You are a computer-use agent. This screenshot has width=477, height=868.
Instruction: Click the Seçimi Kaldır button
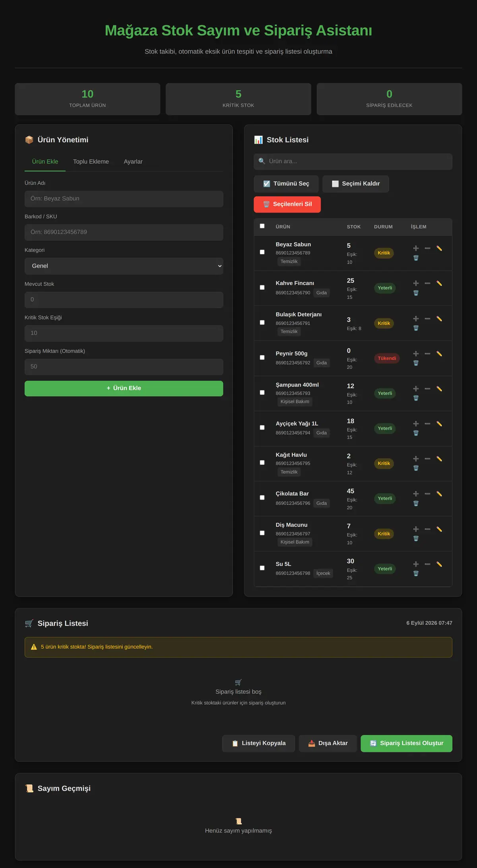356,184
